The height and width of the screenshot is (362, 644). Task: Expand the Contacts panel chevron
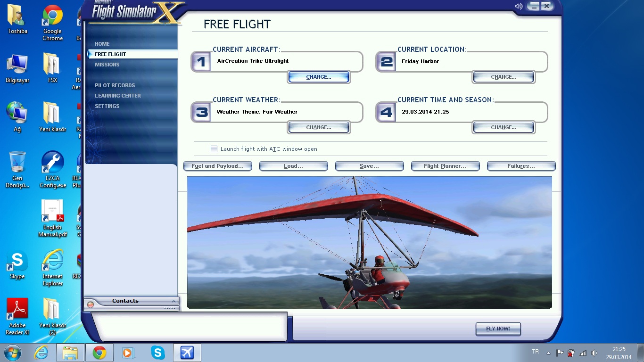(173, 301)
